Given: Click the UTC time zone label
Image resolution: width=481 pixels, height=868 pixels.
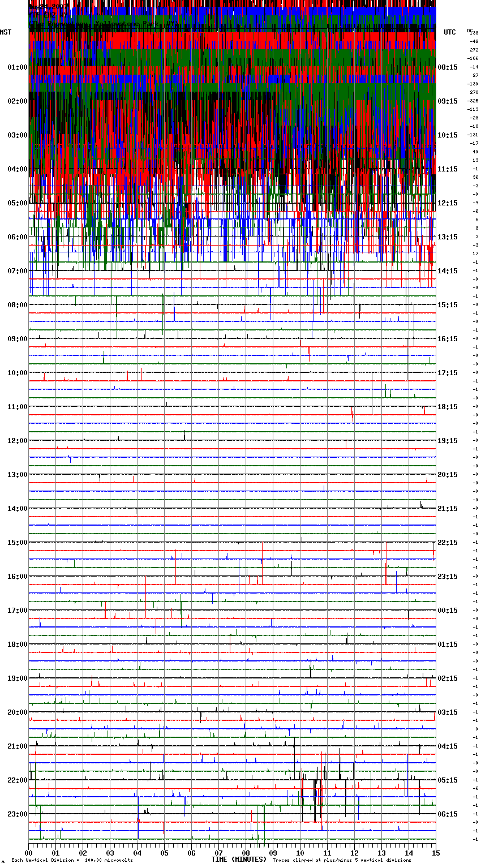Looking at the screenshot, I should tap(450, 32).
